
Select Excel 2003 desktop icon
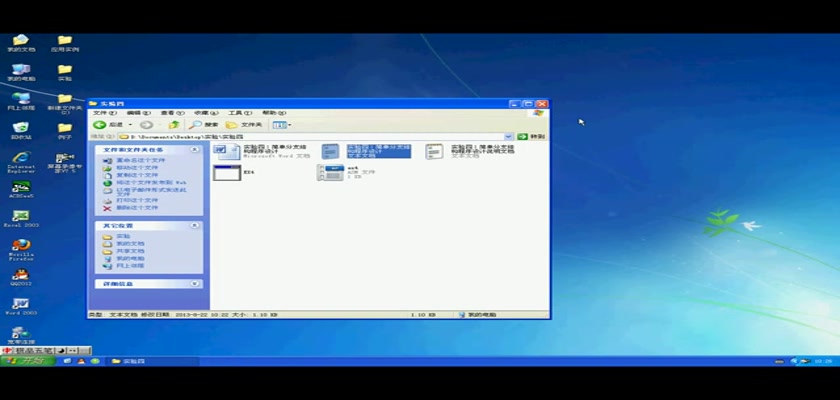(x=21, y=219)
